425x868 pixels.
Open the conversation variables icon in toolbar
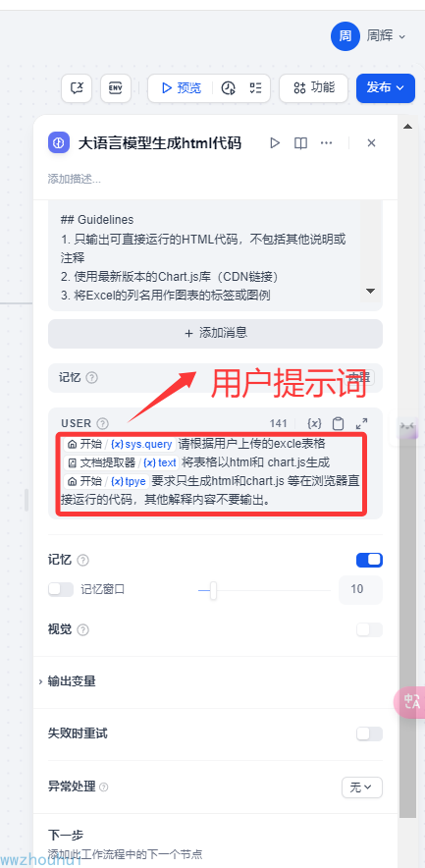[77, 88]
